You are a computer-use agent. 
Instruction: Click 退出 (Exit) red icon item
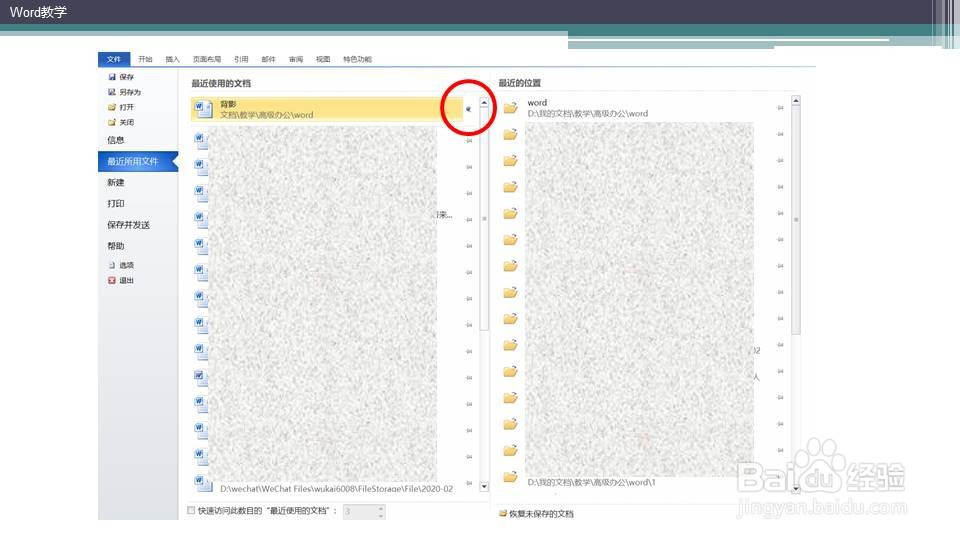coord(121,280)
